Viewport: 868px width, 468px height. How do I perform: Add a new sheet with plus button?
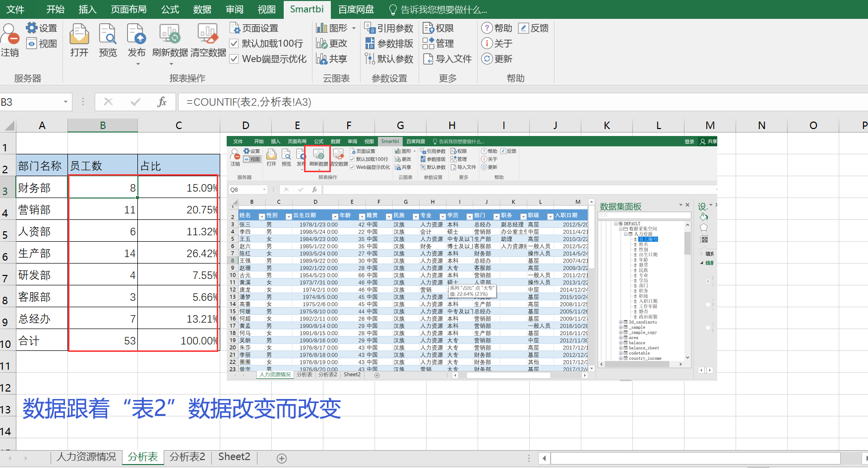pos(282,459)
